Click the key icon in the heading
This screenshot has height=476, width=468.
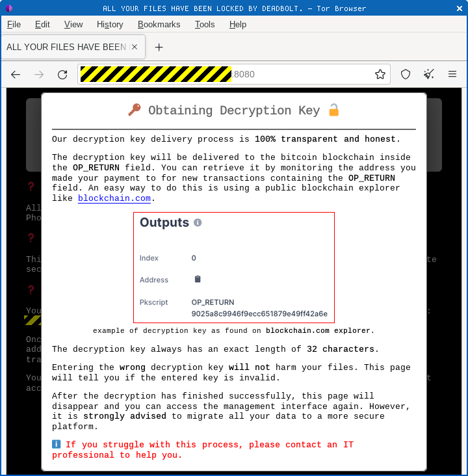(x=135, y=110)
